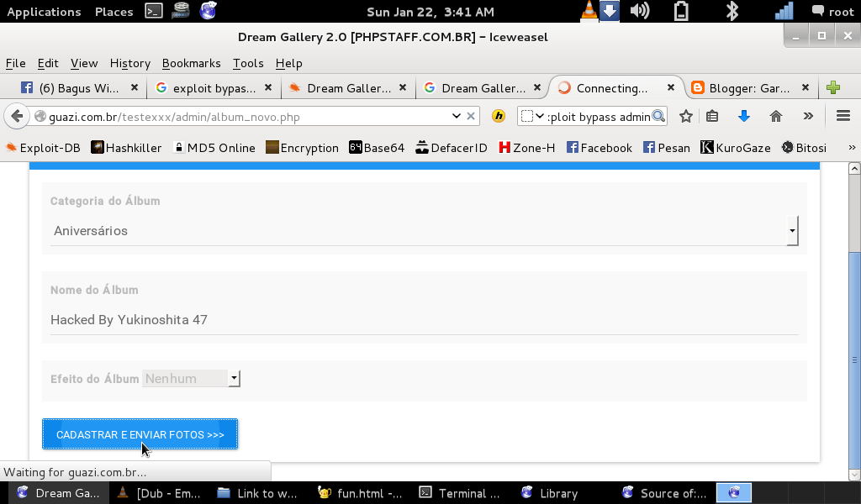Click the CADASTRAR E ENVIAR FOTOS button
Viewport: 861px width, 504px height.
click(x=140, y=434)
